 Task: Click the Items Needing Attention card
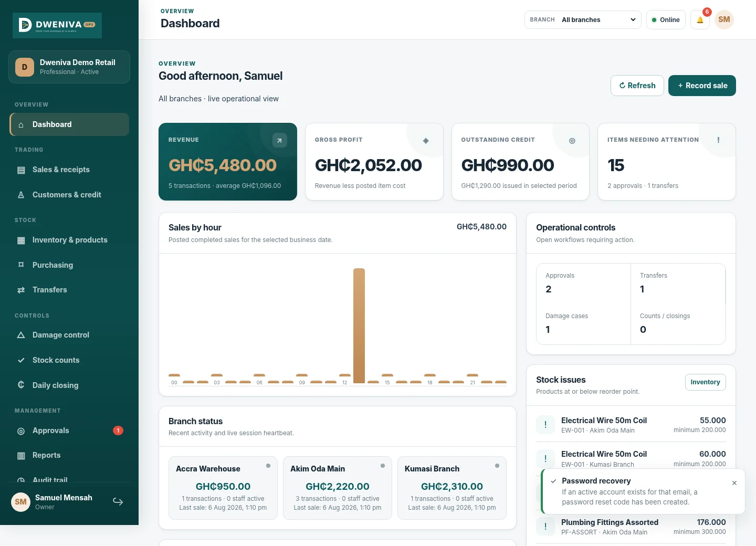click(x=667, y=162)
